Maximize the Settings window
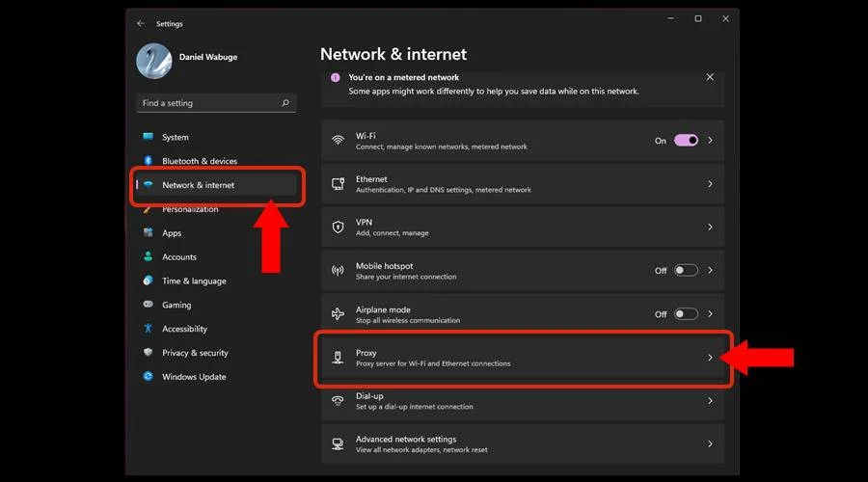Screen dimensions: 868x482 tap(698, 19)
